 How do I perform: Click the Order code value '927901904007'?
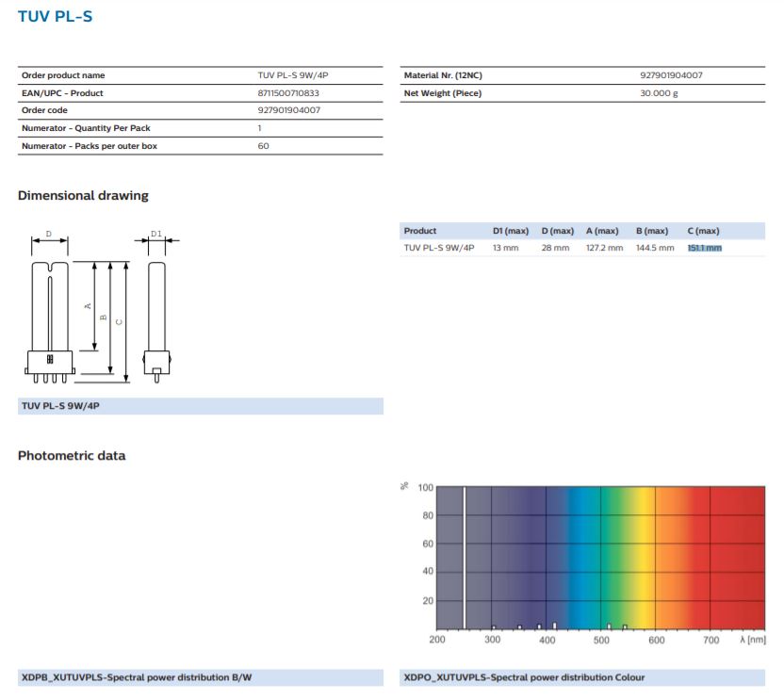click(289, 110)
